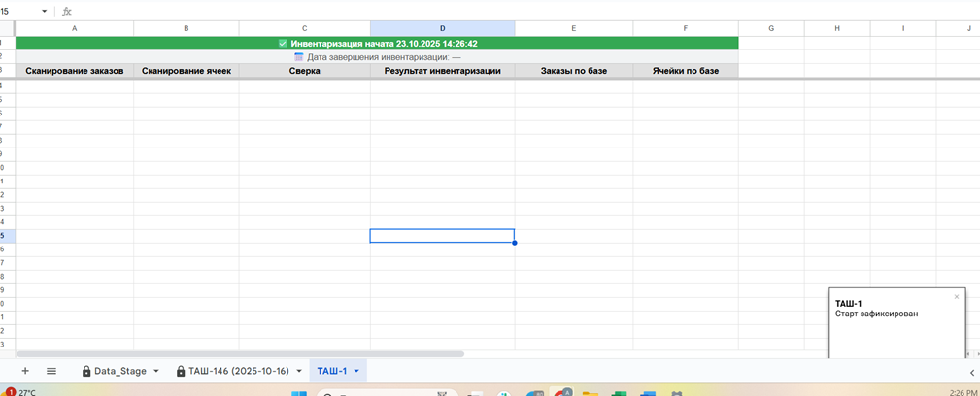Viewport: 980px width, 396px height.
Task: Select column B header
Action: pos(186,28)
